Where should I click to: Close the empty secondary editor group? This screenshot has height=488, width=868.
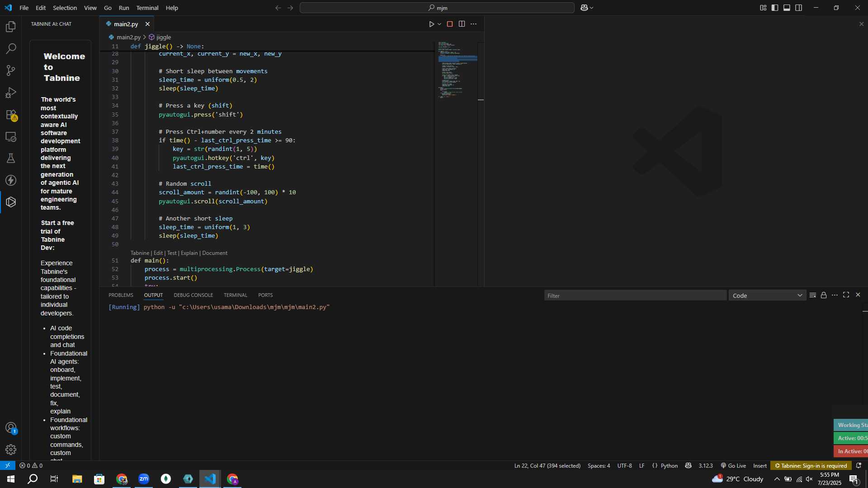[x=861, y=24]
